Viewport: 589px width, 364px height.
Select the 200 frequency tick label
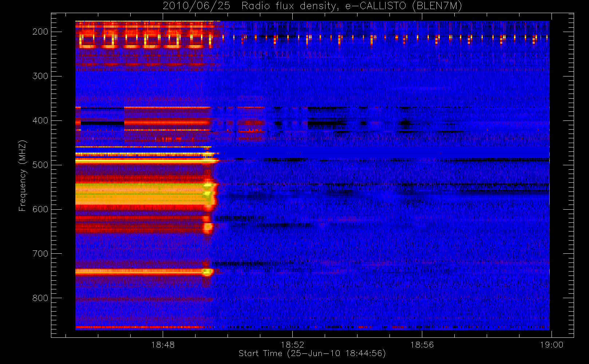(x=40, y=32)
